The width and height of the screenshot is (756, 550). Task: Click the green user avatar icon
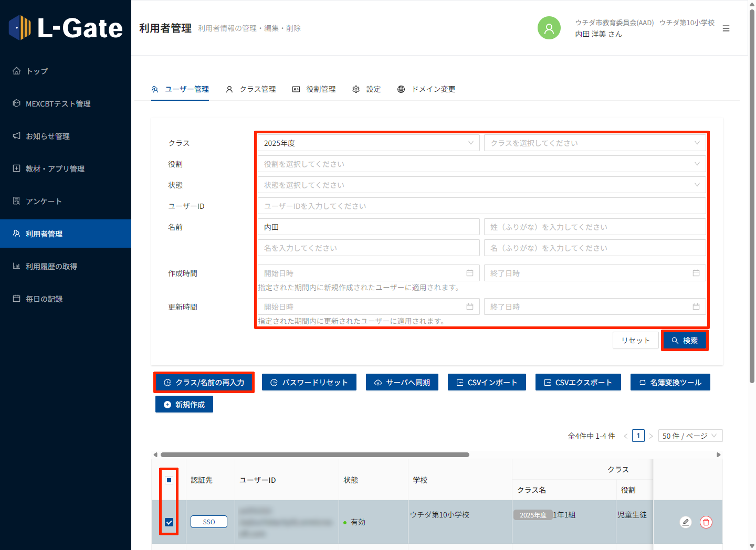coord(549,28)
